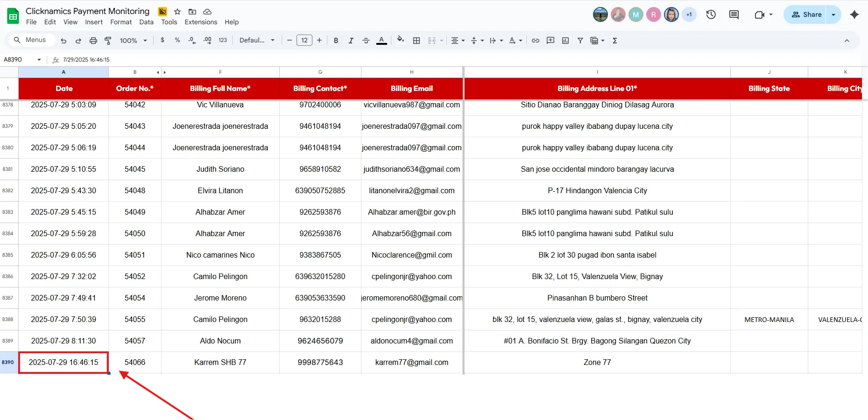Open the comments panel icon

[734, 14]
